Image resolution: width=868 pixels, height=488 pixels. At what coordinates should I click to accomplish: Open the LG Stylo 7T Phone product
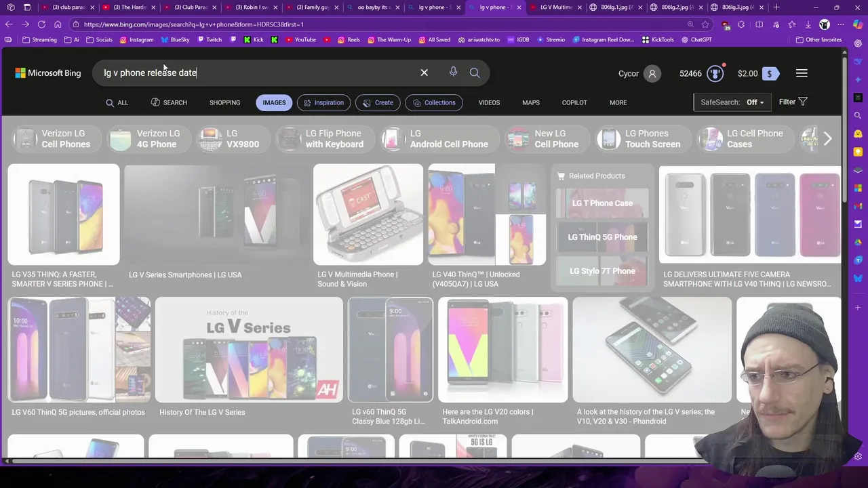(602, 270)
